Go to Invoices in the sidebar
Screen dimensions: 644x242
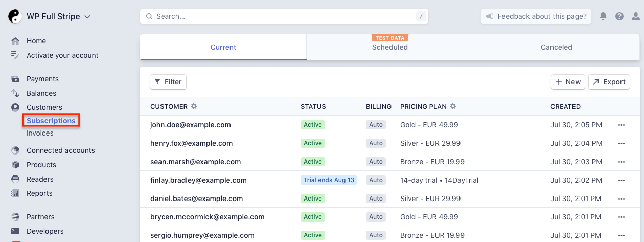40,133
